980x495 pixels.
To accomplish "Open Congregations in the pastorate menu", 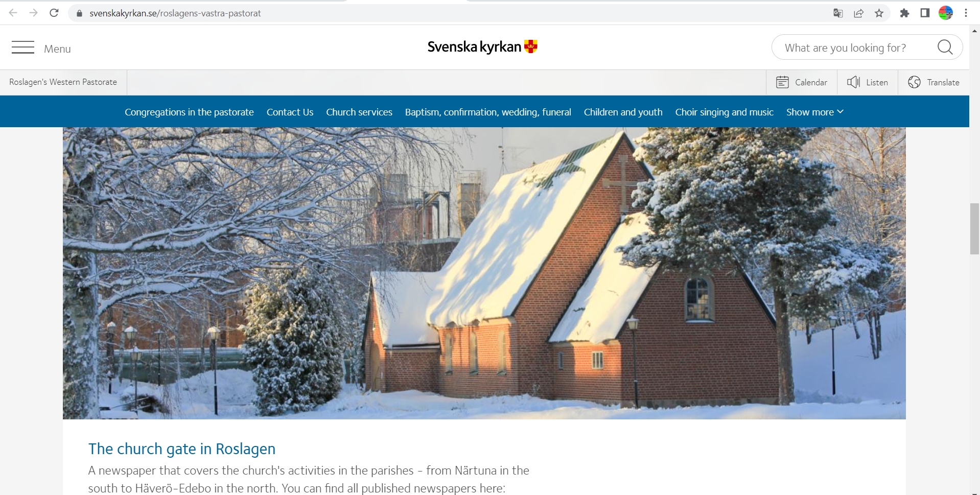I will [x=189, y=112].
